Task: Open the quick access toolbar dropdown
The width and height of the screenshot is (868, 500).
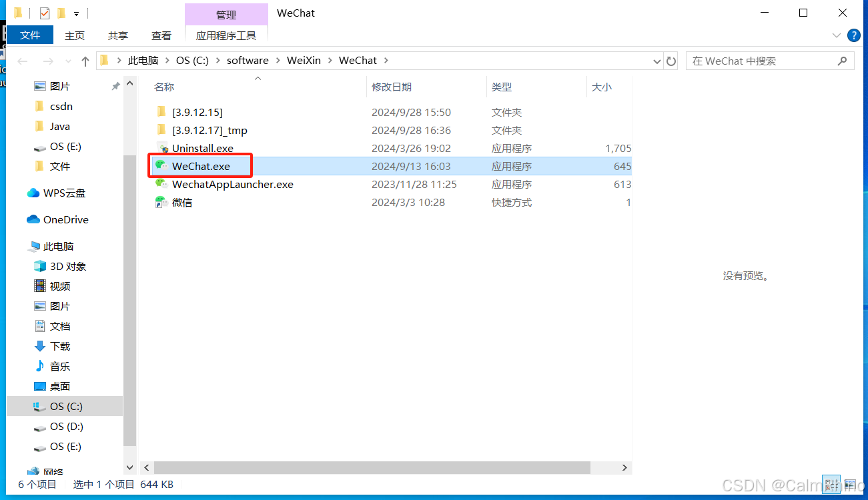Action: (x=77, y=13)
